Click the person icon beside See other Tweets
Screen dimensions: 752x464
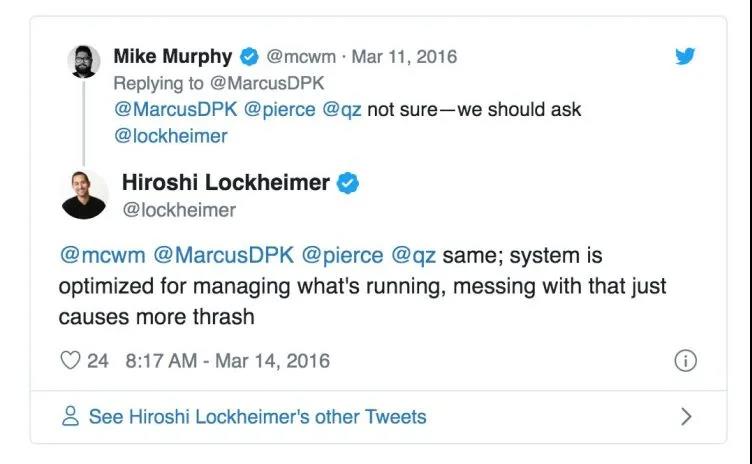[x=70, y=416]
